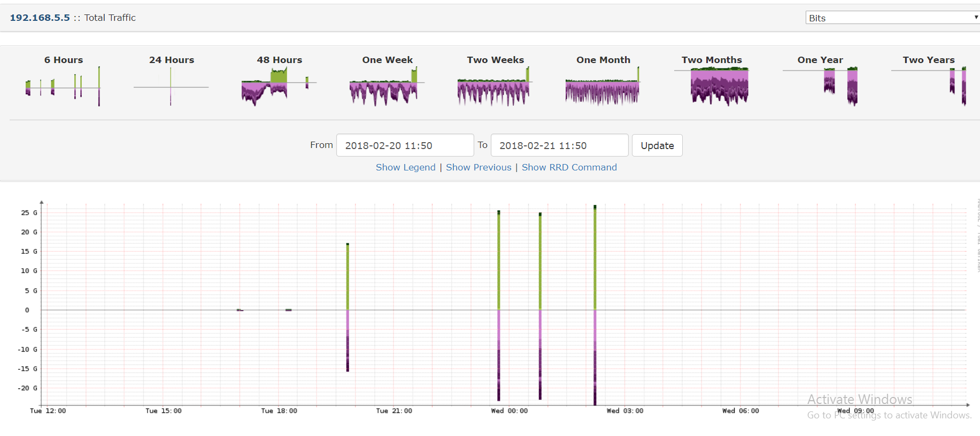The height and width of the screenshot is (436, 980).
Task: View the Two Years thumbnail graph
Action: pyautogui.click(x=929, y=86)
